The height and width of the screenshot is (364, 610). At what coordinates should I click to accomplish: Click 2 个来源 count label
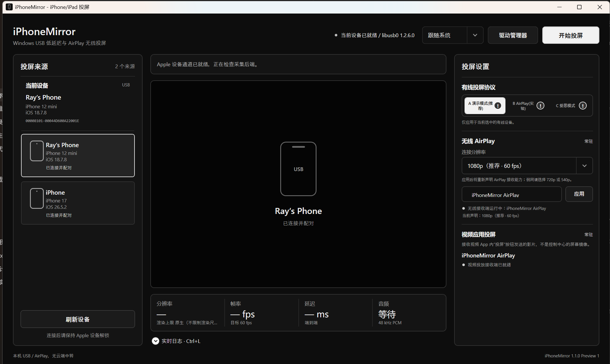125,66
